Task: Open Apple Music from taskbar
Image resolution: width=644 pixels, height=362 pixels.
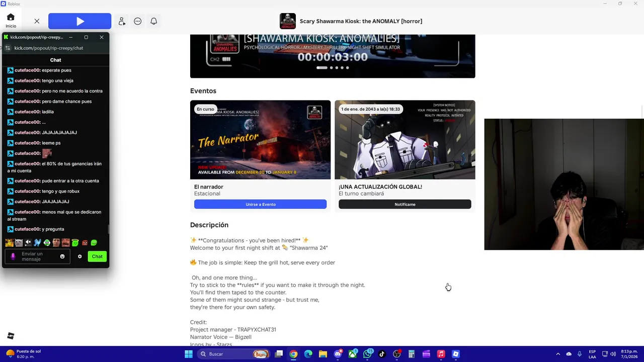Action: [x=441, y=354]
